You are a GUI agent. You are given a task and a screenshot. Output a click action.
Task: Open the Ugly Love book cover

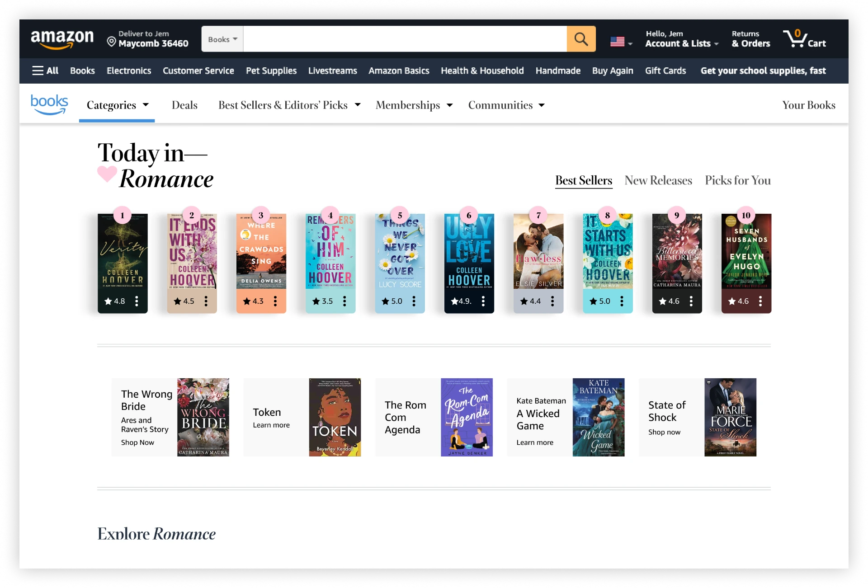(x=469, y=251)
